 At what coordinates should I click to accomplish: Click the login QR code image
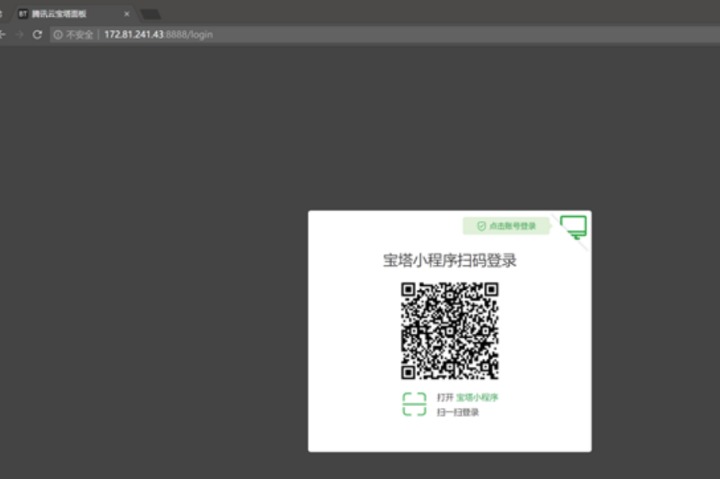[x=450, y=331]
